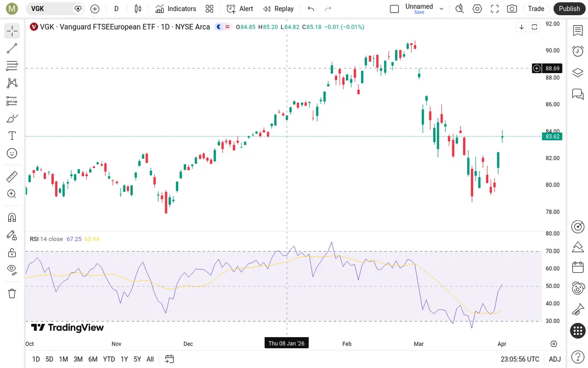Screen dimensions: 588x368
Task: Open the object tree layers panel
Action: click(578, 73)
